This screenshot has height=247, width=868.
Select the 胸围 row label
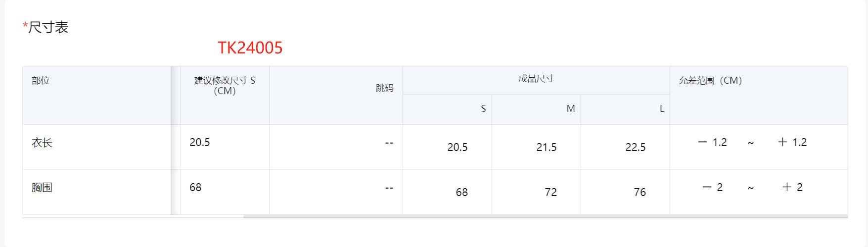pos(42,188)
